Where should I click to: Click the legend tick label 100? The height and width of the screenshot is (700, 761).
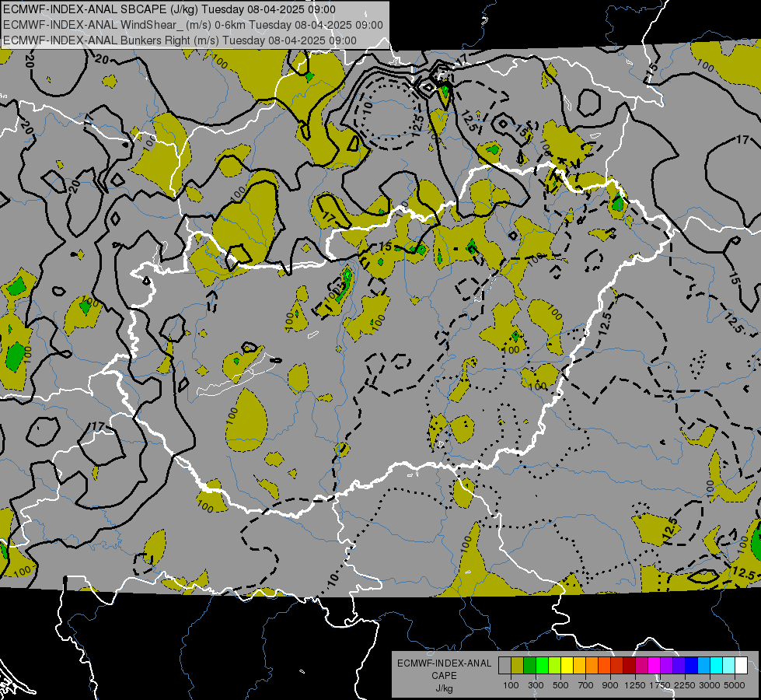(511, 685)
